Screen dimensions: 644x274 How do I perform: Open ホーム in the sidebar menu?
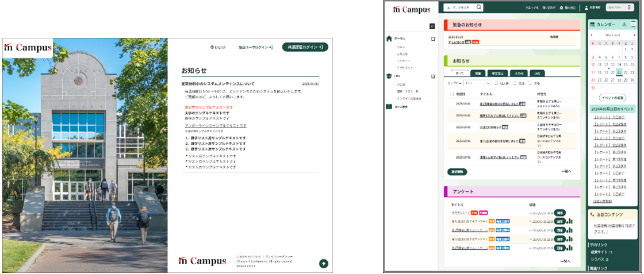click(401, 47)
